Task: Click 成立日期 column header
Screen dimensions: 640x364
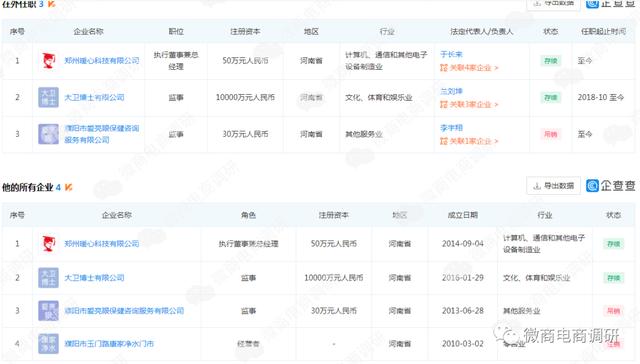Action: click(x=462, y=215)
